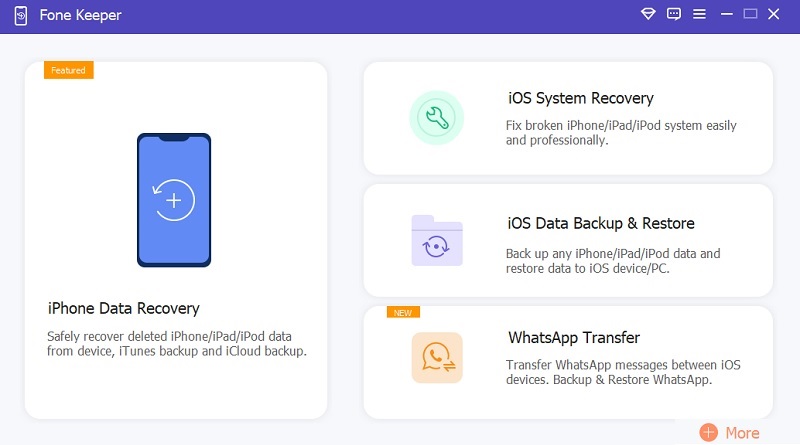This screenshot has height=445, width=800.
Task: Minimize the Fone Keeper window
Action: pos(727,14)
